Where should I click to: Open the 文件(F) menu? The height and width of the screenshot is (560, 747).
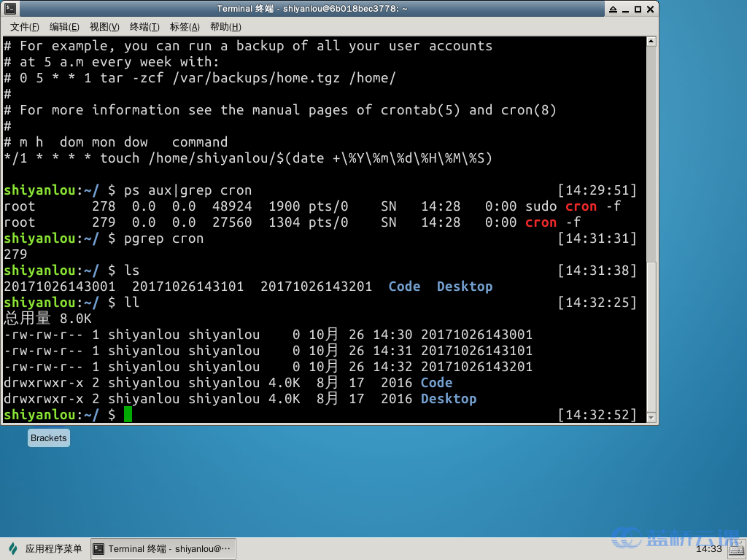click(24, 27)
